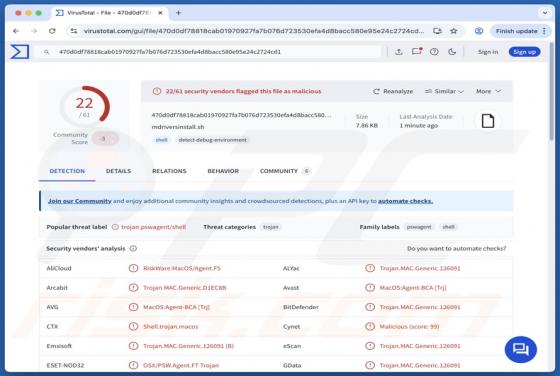Screen dimensions: 560x376
Task: Click the trojan threat category chip
Action: coord(271,227)
